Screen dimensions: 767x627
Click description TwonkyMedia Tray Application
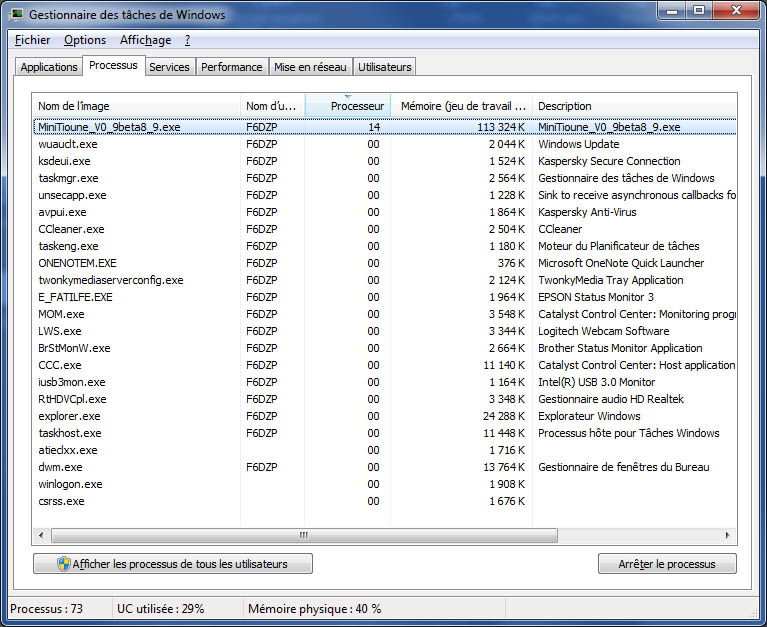coord(610,280)
